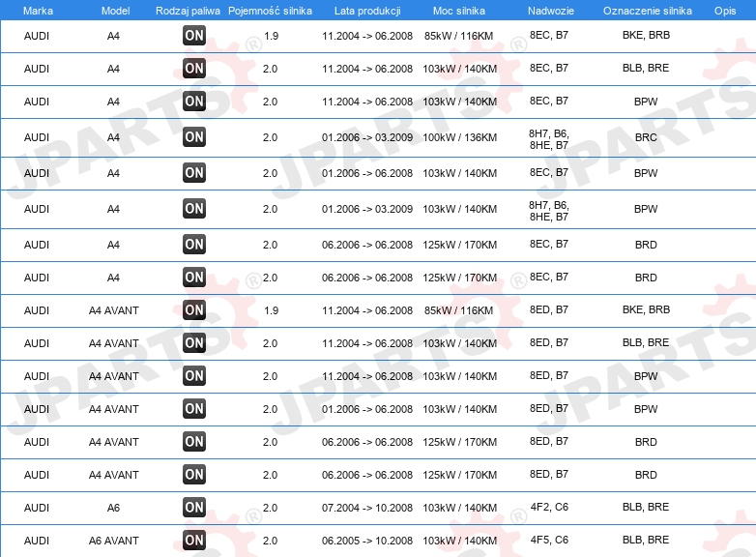Click the ON fuel icon in the A4 8EC BLB, BRE row
This screenshot has height=557, width=756.
194,69
